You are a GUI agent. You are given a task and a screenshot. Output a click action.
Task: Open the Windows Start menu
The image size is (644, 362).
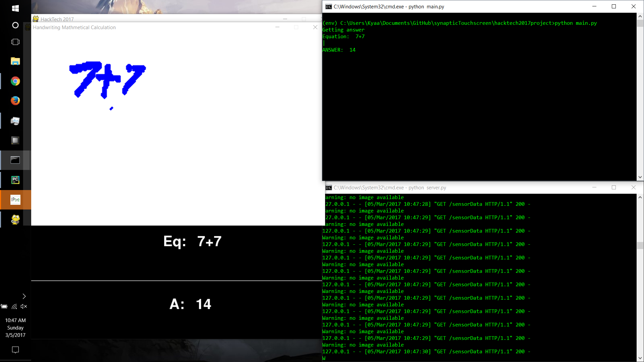(x=15, y=8)
